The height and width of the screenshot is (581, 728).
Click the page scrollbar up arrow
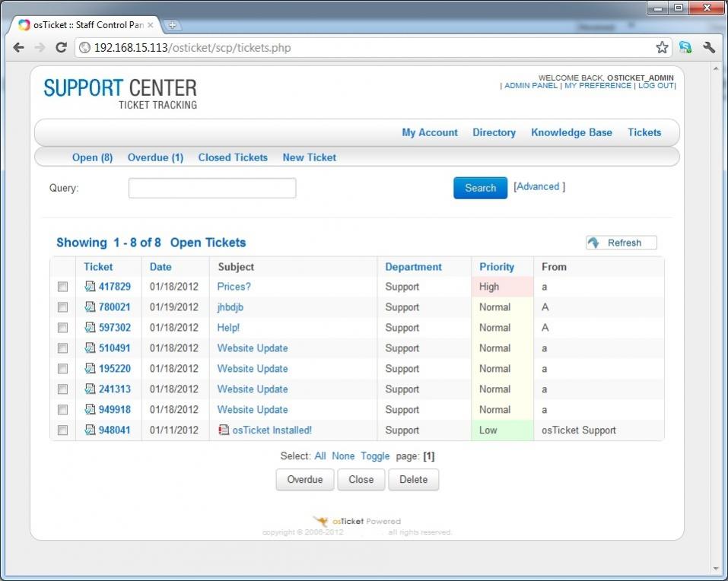point(716,68)
